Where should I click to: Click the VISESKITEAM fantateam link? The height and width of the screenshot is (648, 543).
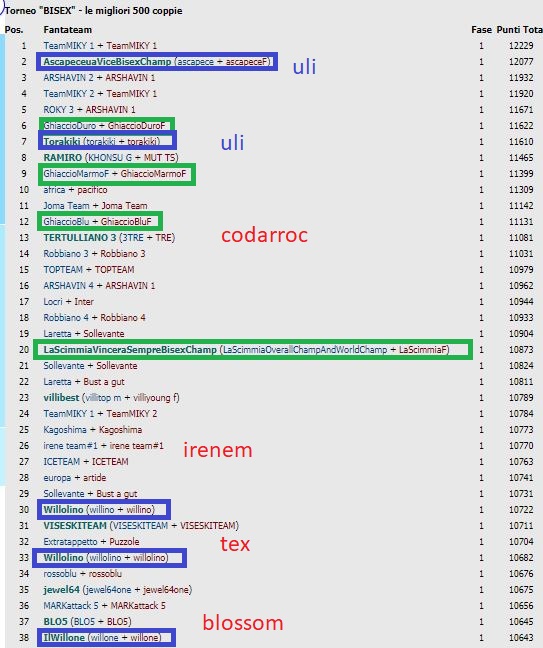75,526
